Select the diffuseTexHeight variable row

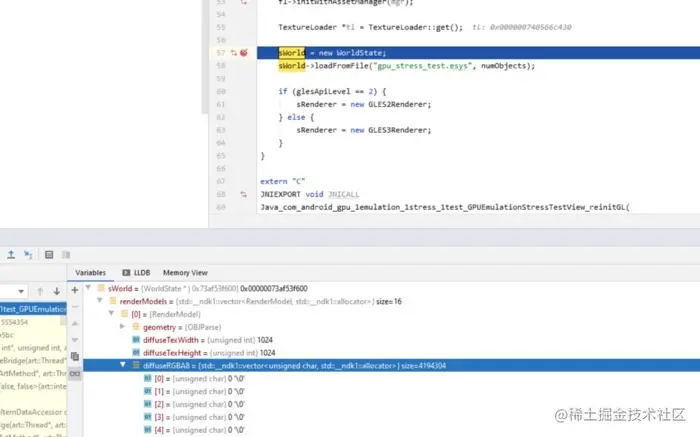point(392,353)
